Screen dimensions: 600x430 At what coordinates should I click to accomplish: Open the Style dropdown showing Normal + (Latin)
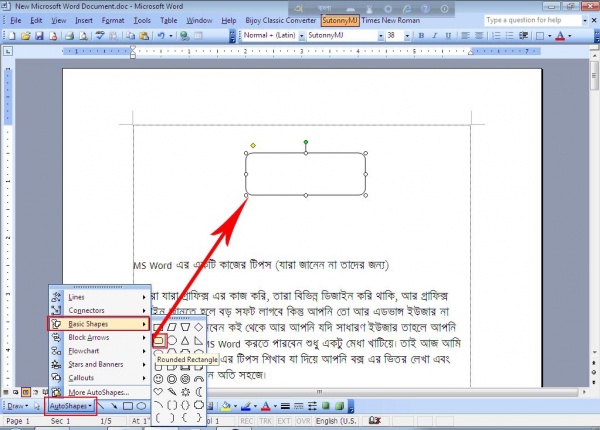click(x=302, y=36)
